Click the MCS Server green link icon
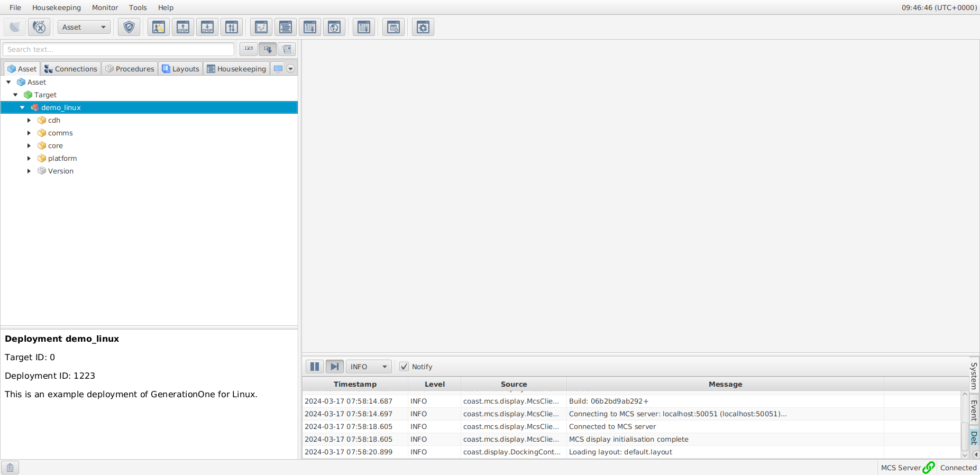The height and width of the screenshot is (475, 980). click(929, 468)
